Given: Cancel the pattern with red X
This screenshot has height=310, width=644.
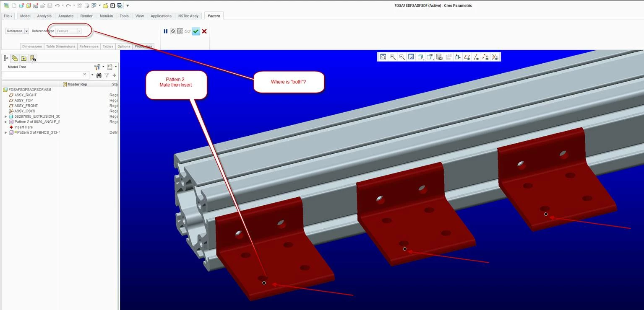Looking at the screenshot, I should tap(204, 31).
